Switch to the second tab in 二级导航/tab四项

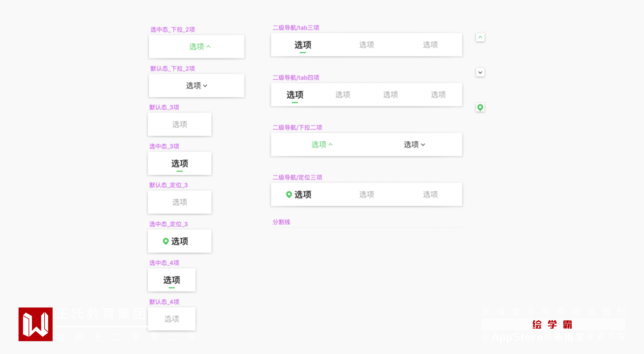point(342,95)
